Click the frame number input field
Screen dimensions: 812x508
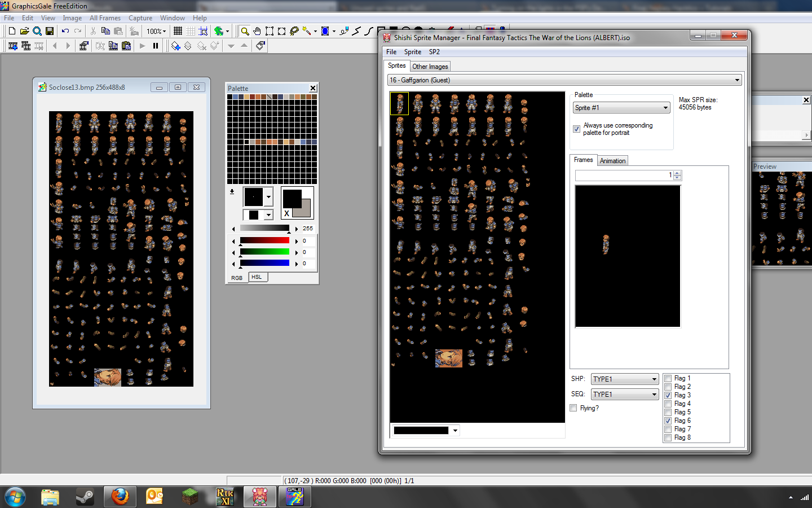click(x=624, y=176)
